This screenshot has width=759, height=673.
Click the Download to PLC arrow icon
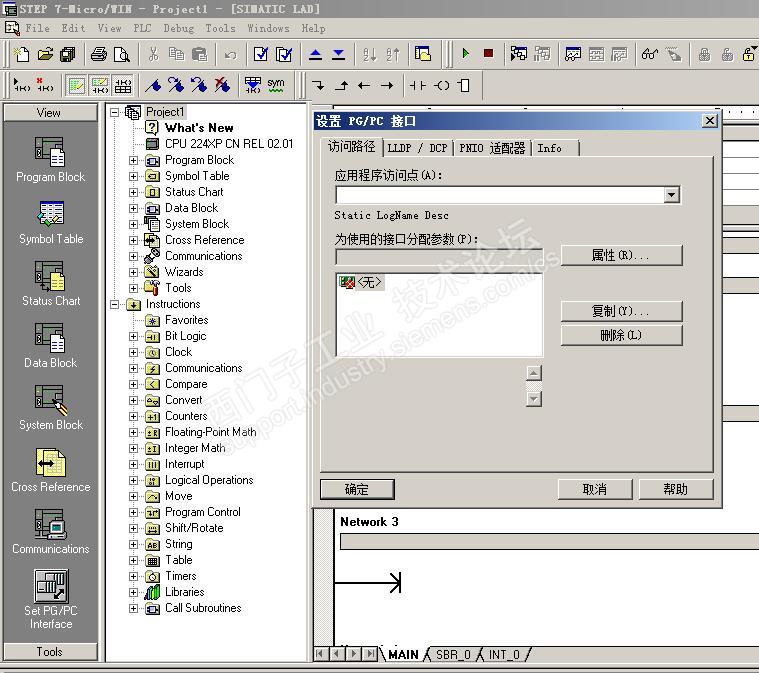[339, 54]
